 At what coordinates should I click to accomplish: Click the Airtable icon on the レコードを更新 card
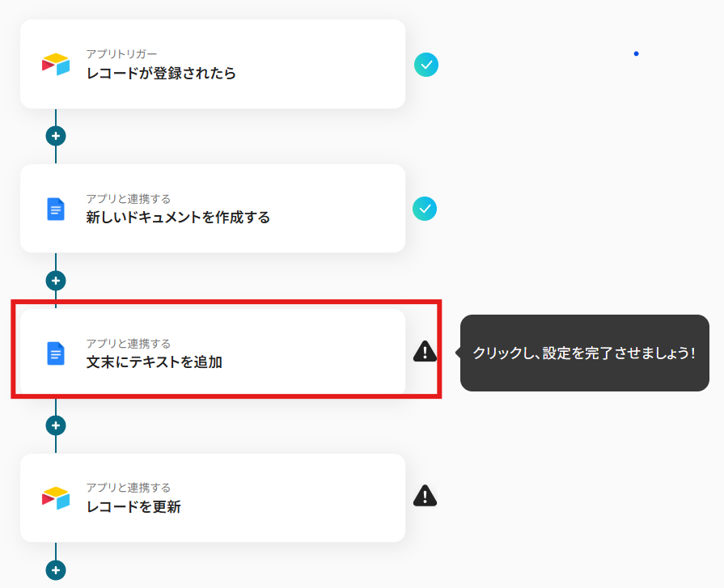pos(56,498)
